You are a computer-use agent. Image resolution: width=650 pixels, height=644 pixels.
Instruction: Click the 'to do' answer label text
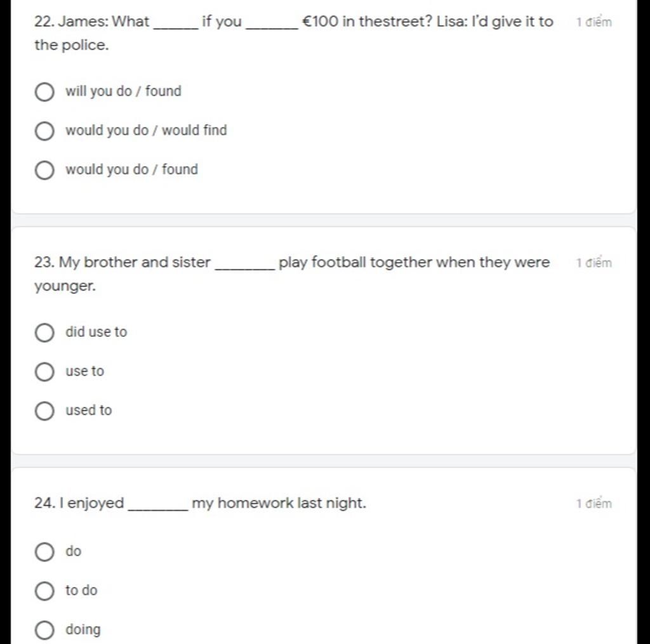coord(81,591)
